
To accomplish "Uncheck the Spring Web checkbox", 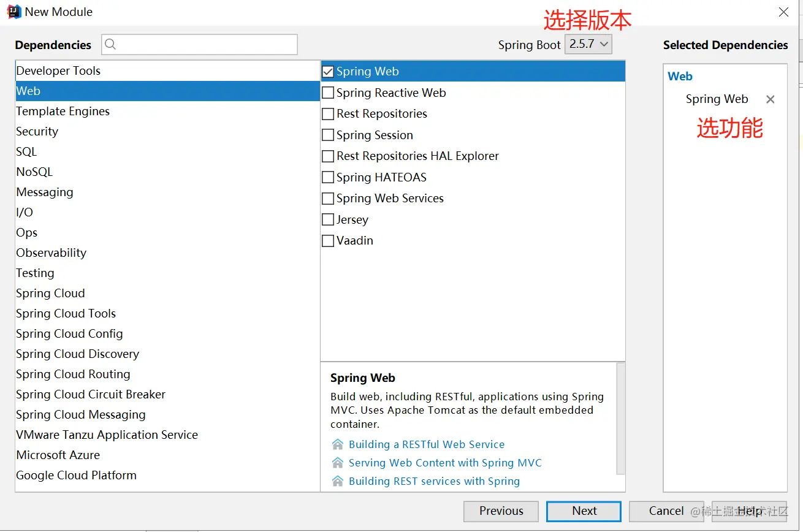I will click(x=328, y=72).
